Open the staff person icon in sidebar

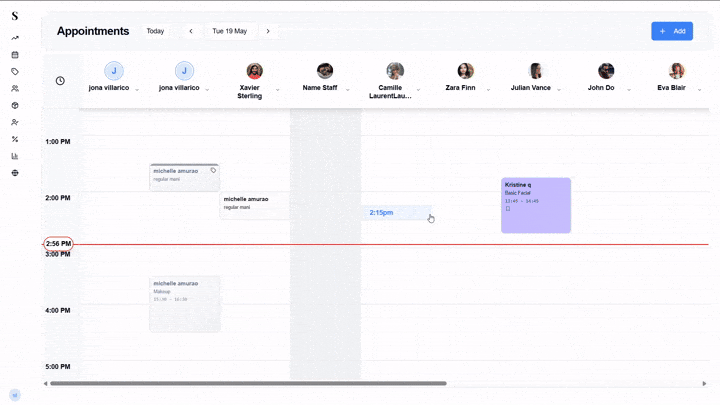tap(15, 122)
